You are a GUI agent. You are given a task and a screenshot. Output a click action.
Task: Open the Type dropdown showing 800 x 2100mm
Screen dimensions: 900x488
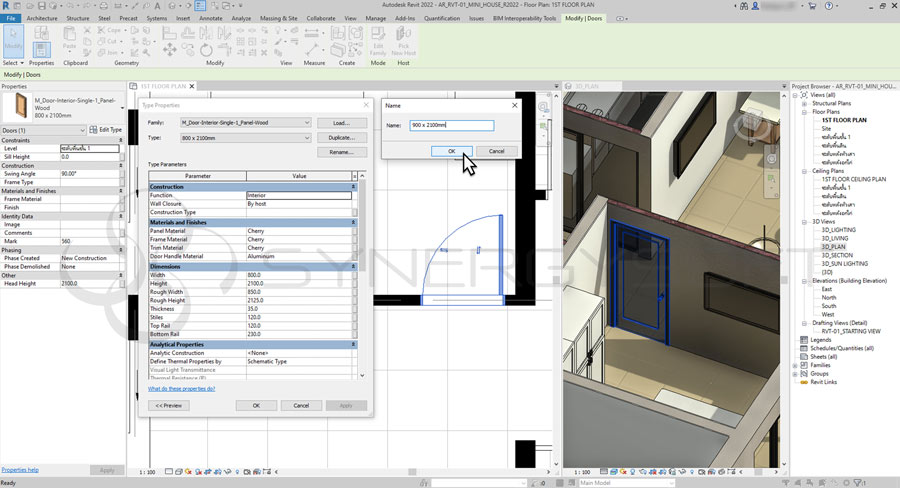(x=307, y=137)
